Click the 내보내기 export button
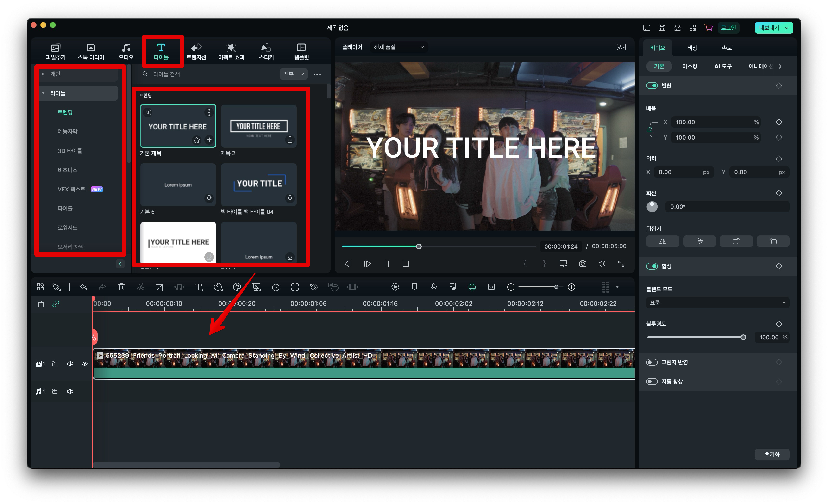The image size is (828, 504). click(x=769, y=28)
